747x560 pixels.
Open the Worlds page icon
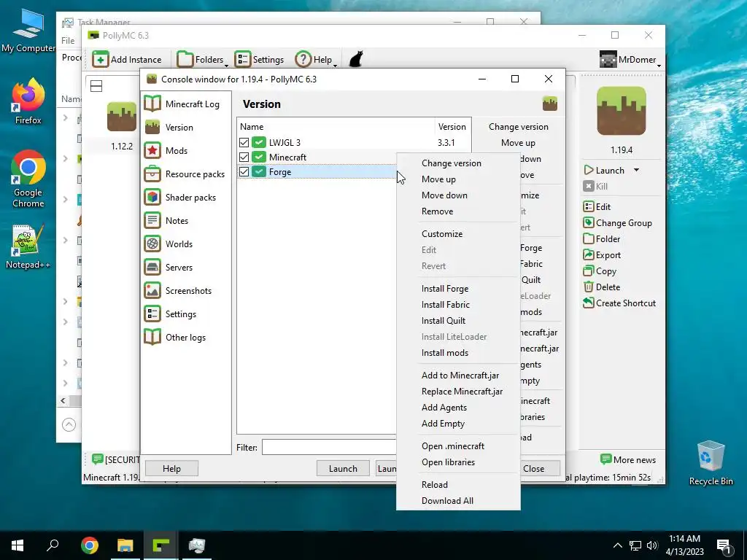tap(152, 244)
